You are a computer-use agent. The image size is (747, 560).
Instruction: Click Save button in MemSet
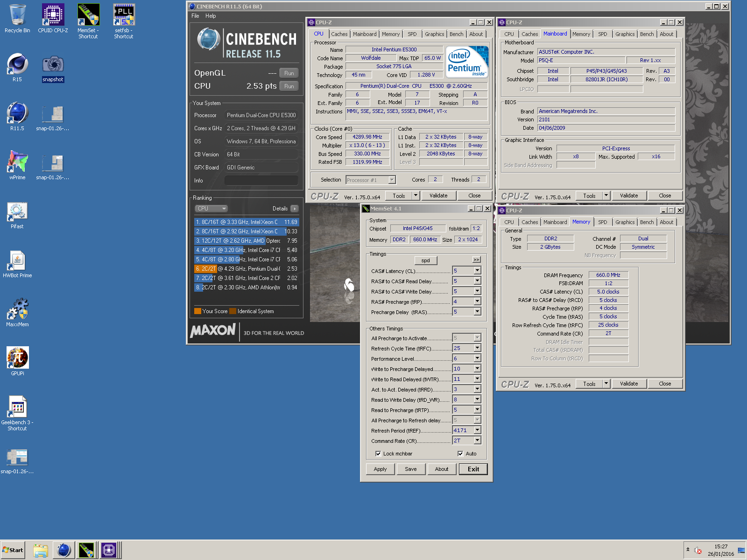pyautogui.click(x=411, y=469)
